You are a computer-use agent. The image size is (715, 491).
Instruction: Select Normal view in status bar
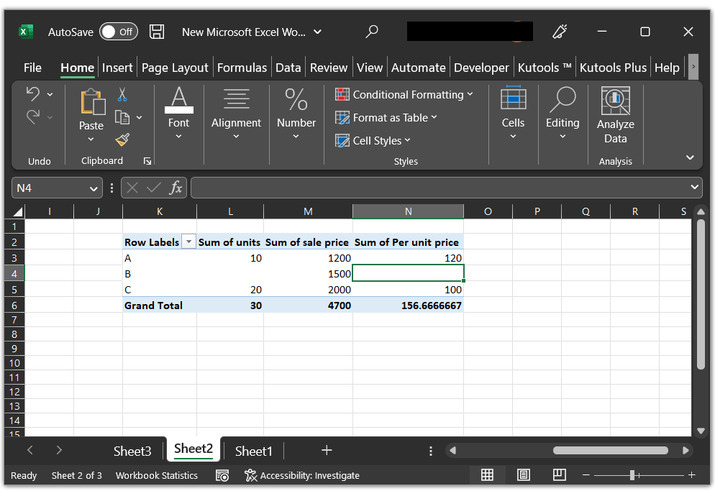[487, 475]
